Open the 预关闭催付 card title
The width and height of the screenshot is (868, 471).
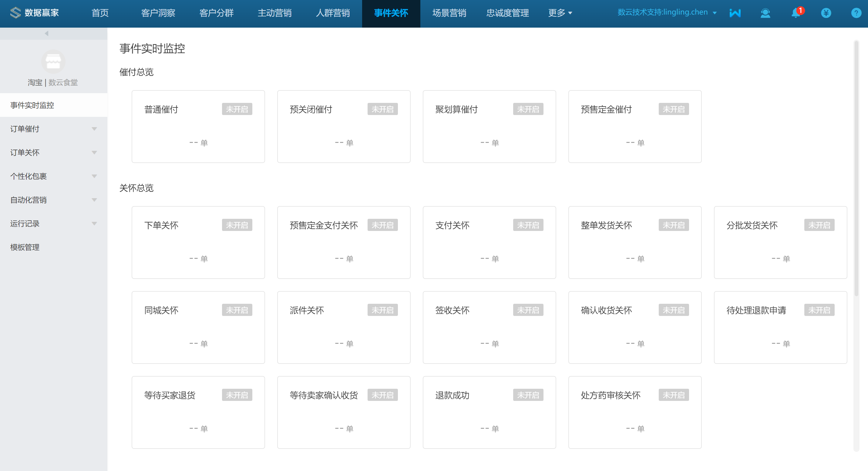coord(311,110)
